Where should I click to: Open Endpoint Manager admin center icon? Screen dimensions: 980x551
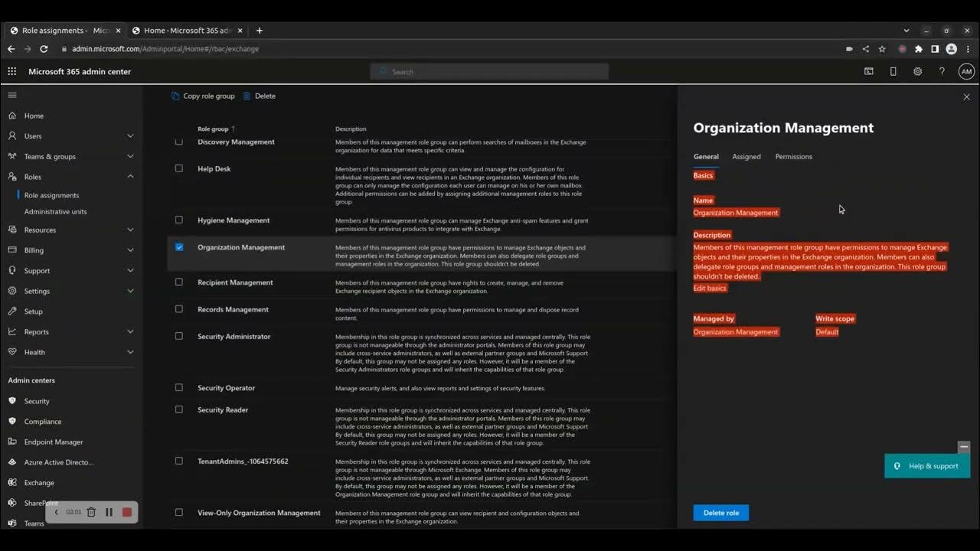pyautogui.click(x=12, y=442)
